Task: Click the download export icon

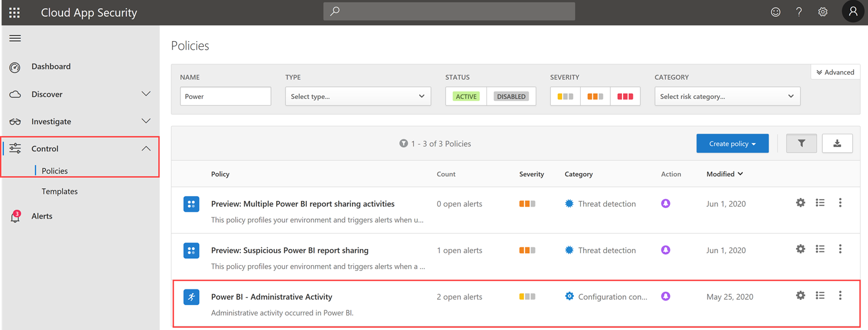Action: (837, 144)
